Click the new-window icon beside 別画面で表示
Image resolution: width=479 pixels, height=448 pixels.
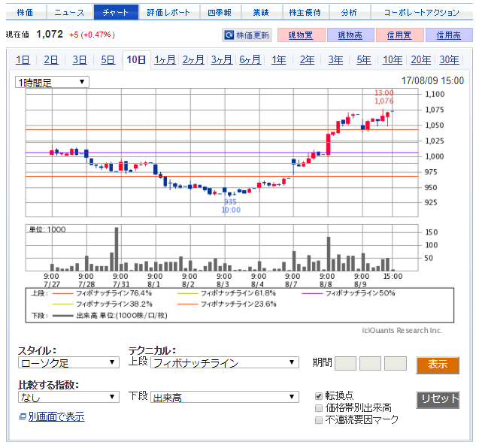[23, 416]
